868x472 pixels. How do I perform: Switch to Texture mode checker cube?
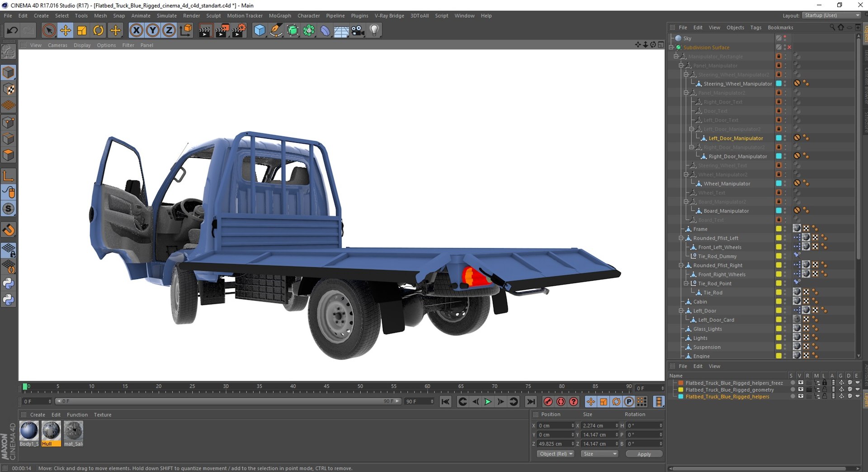click(x=9, y=89)
